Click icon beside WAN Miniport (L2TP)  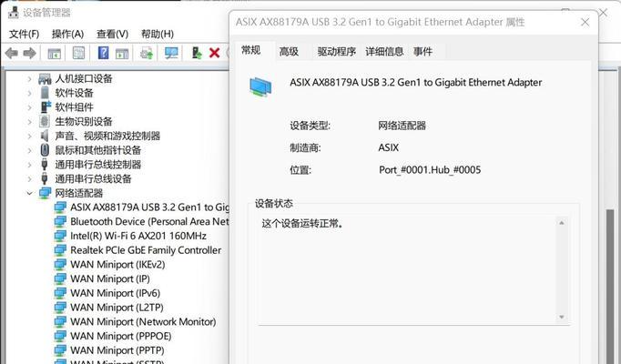[x=60, y=307]
